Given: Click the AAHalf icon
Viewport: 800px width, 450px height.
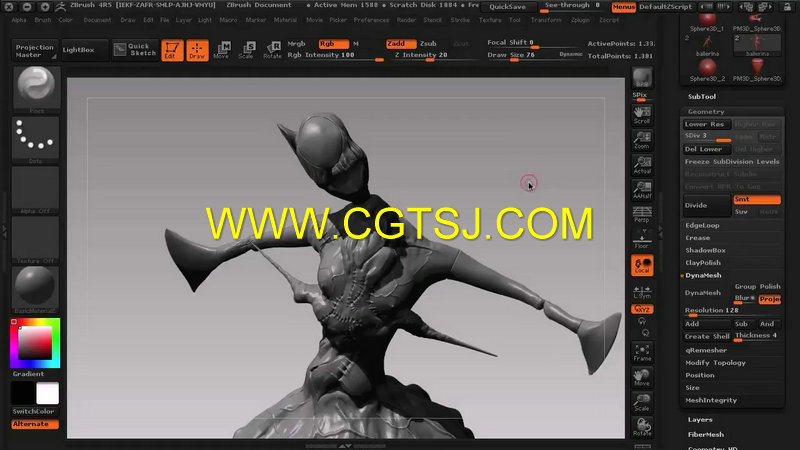Looking at the screenshot, I should tap(642, 190).
